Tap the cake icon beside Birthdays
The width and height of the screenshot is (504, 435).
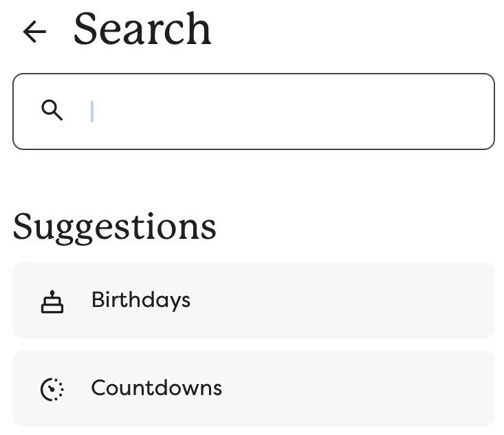pos(52,301)
